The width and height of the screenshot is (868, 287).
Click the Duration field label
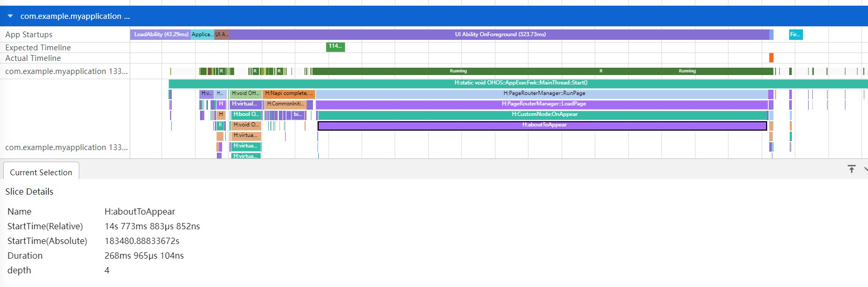coord(25,256)
